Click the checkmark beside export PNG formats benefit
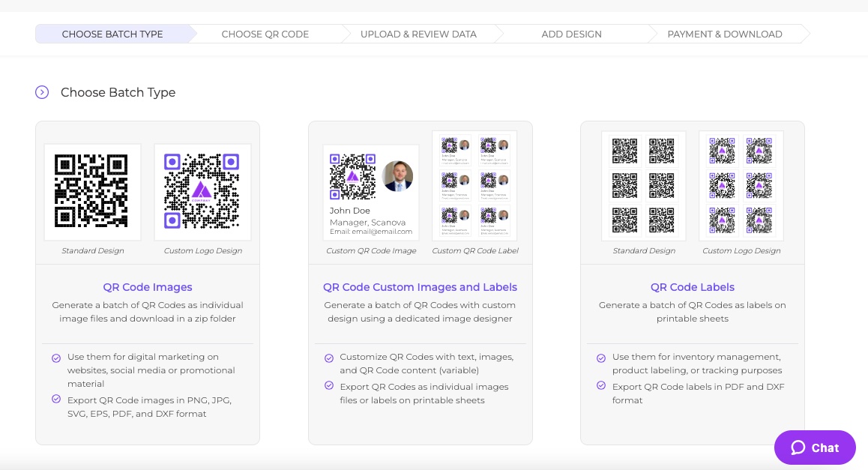868x470 pixels. [56, 401]
